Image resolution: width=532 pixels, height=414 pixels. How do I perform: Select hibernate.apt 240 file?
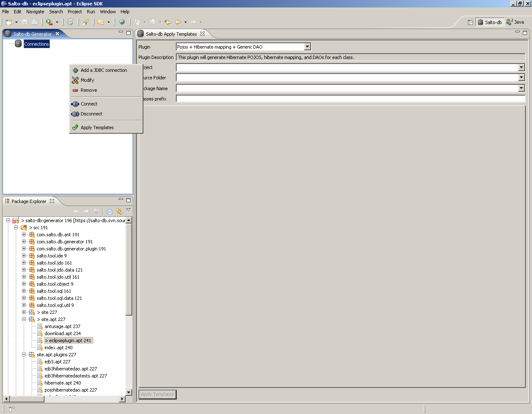pyautogui.click(x=63, y=383)
